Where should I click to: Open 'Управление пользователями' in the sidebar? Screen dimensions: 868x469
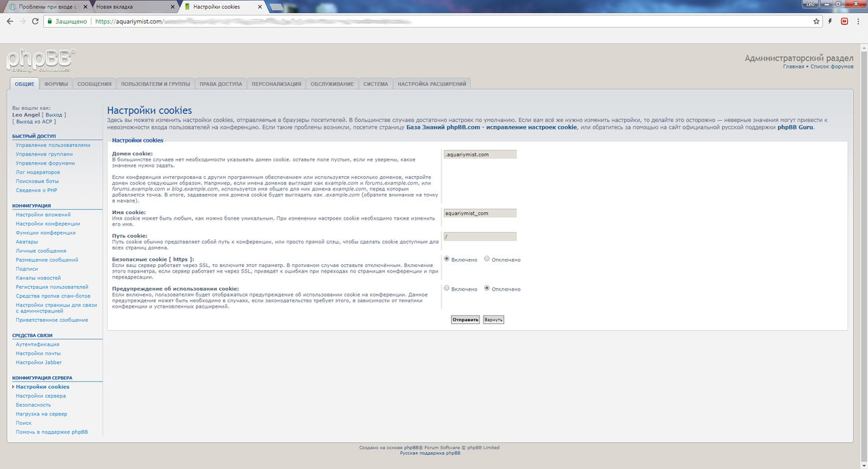coord(53,145)
